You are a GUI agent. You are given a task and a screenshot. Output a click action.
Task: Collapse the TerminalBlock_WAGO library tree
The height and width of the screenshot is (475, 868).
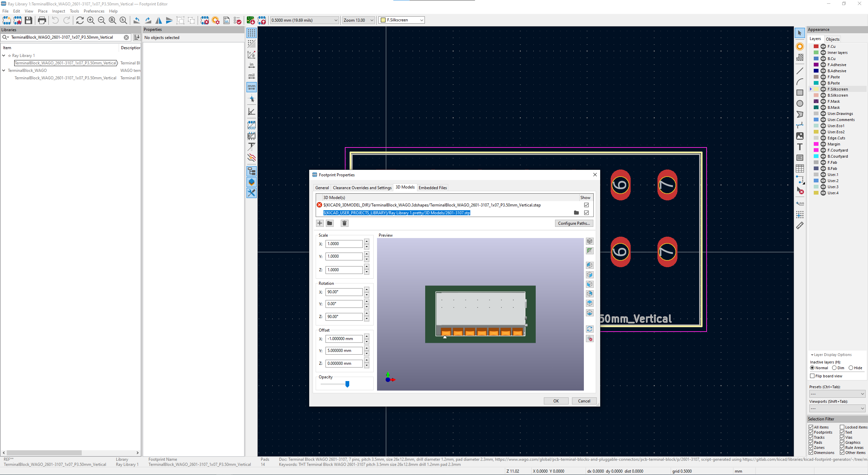tap(4, 71)
